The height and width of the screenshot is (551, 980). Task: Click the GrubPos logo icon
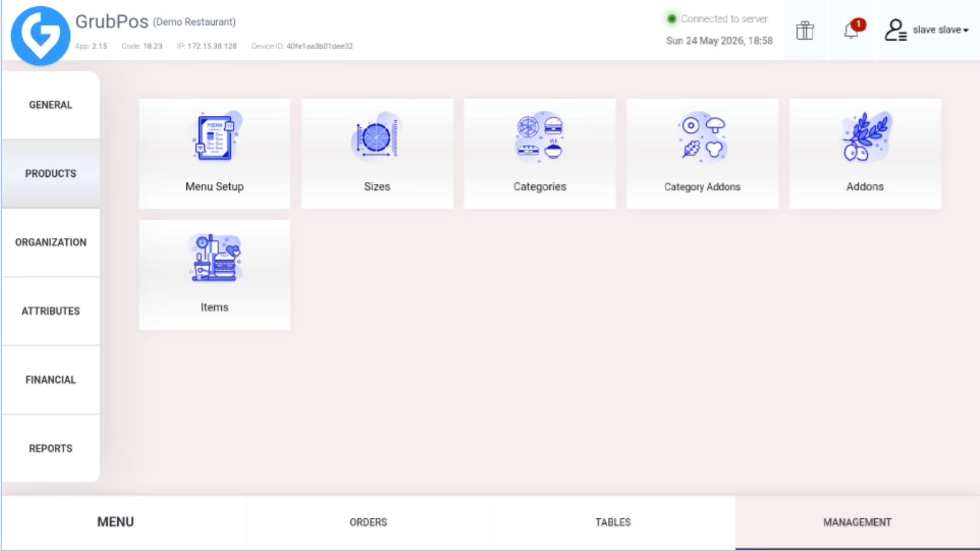[40, 35]
